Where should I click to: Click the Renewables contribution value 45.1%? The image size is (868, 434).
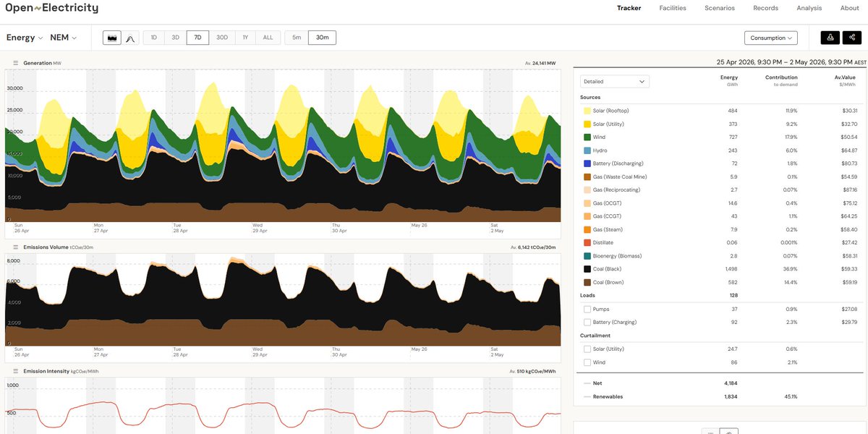[x=789, y=396]
